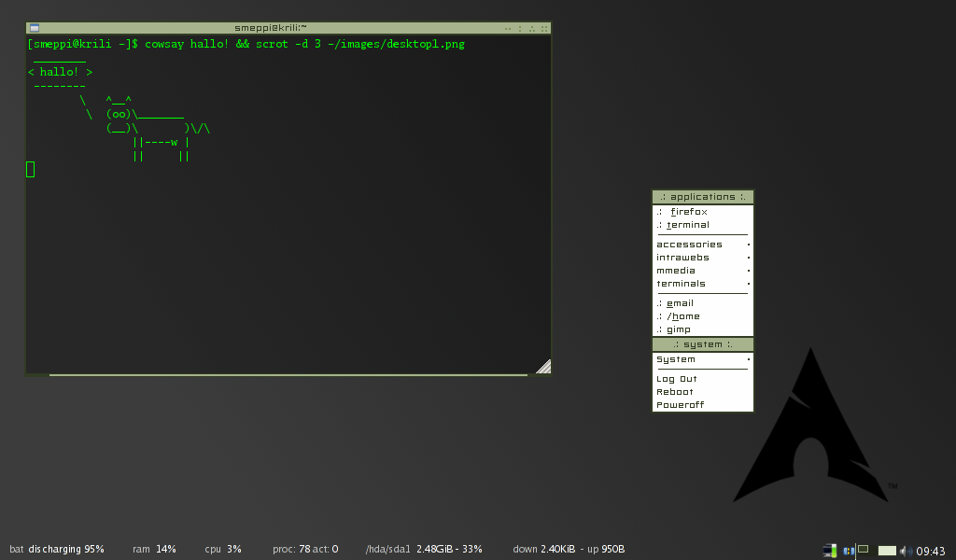Click the cpu 3% status
This screenshot has height=560, width=956.
tap(223, 549)
